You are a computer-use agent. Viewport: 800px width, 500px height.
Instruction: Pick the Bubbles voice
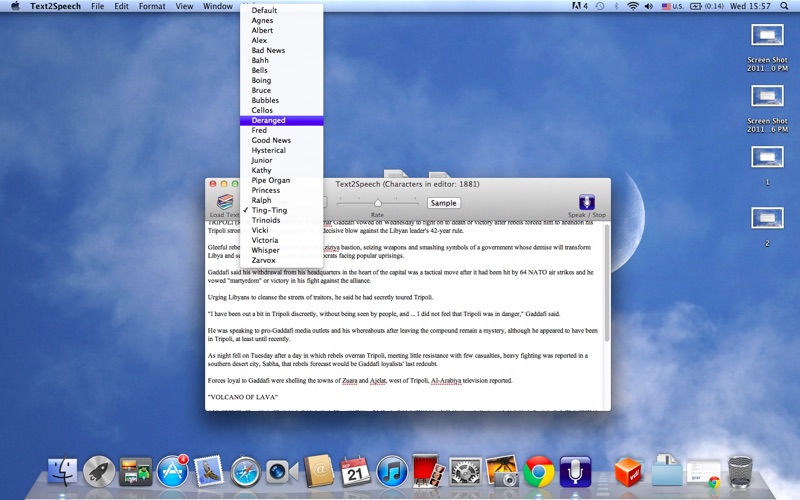[x=282, y=100]
